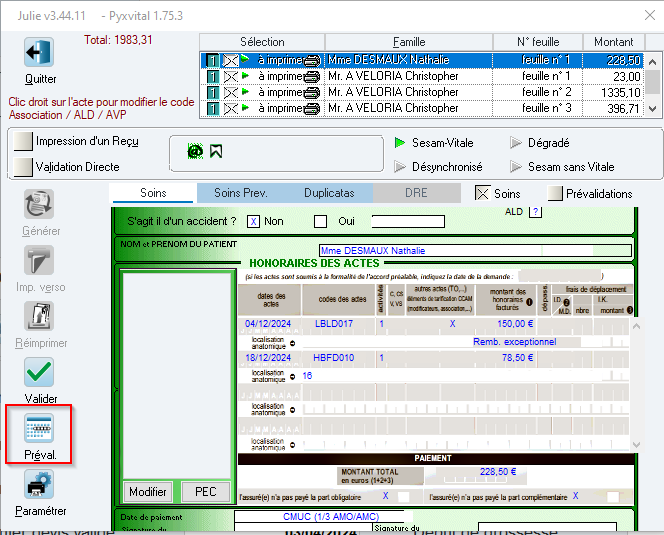Image resolution: width=664 pixels, height=535 pixels.
Task: Click act code HBFD010
Action: [x=334, y=358]
